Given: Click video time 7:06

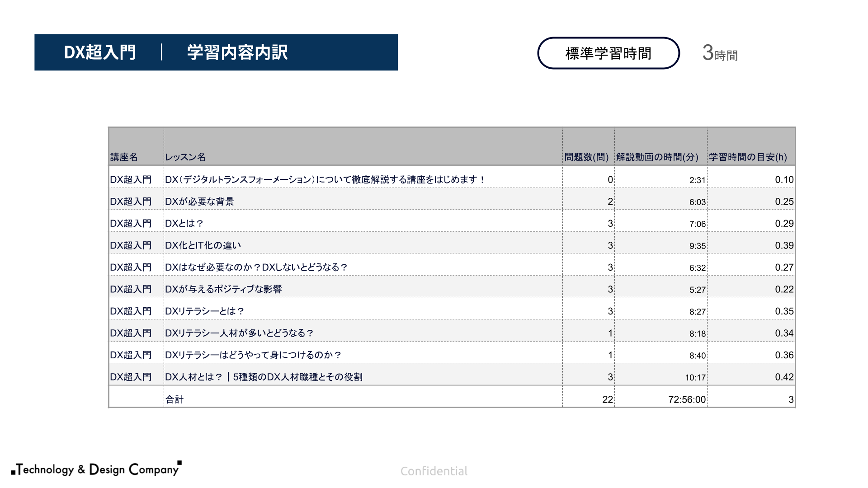Looking at the screenshot, I should click(698, 224).
